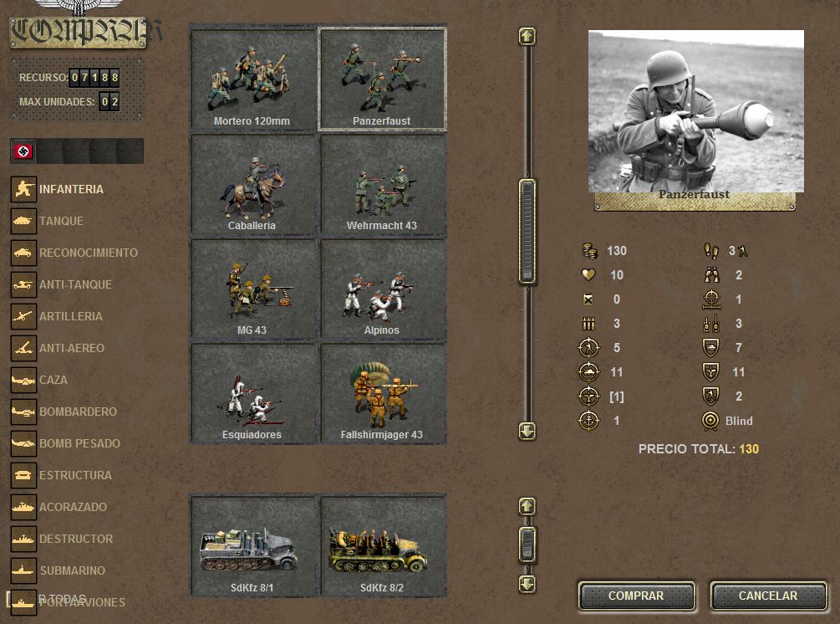This screenshot has height=624, width=840.
Task: Click the Panzerfaust soldier photo
Action: 696,111
